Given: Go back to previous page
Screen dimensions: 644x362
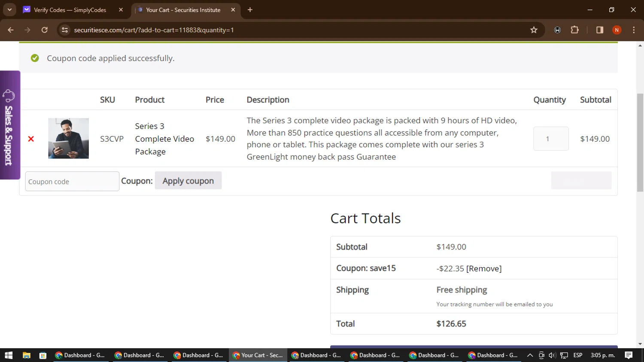Looking at the screenshot, I should (11, 30).
